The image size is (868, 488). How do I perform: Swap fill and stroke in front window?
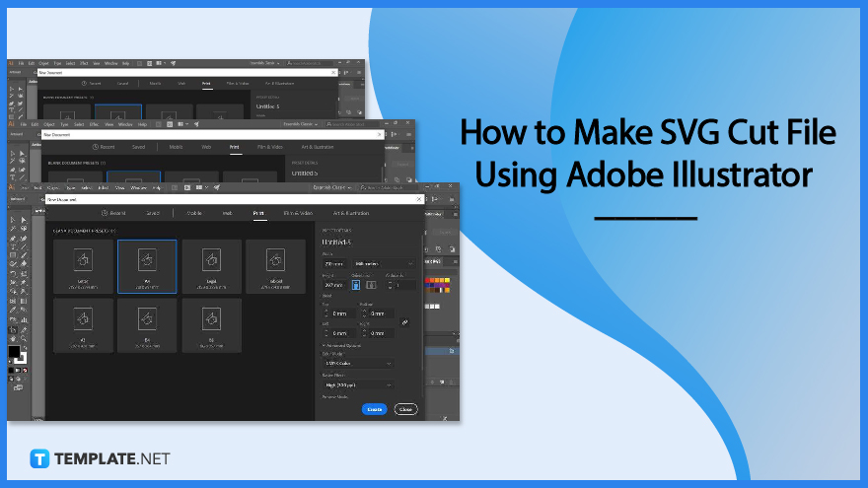pos(26,348)
